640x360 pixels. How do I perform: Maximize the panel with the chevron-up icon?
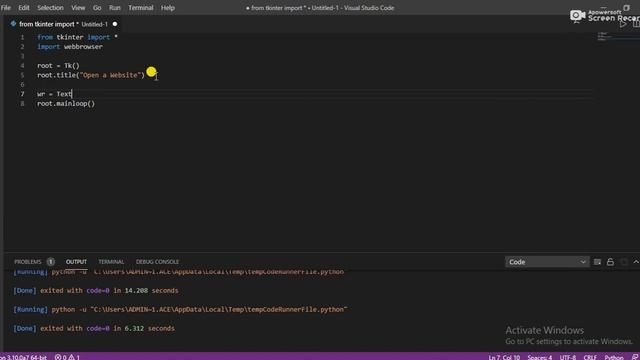(x=636, y=262)
